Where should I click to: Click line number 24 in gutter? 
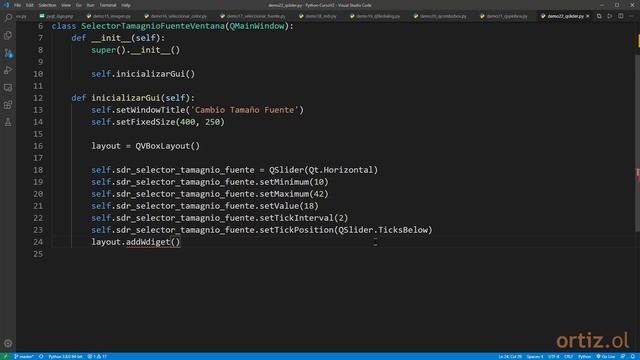pos(38,242)
